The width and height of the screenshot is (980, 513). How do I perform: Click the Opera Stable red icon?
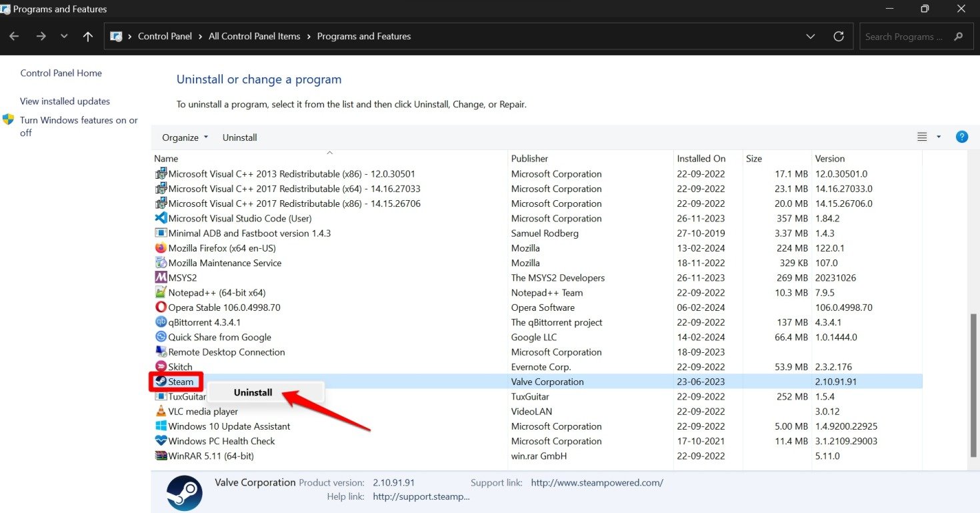pyautogui.click(x=161, y=308)
